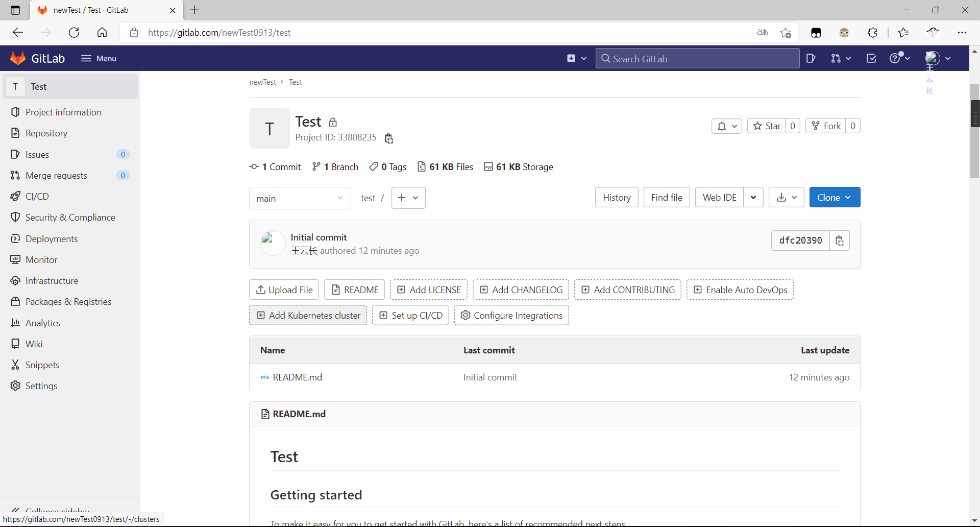Click the Monitor sidebar icon
Image resolution: width=980 pixels, height=527 pixels.
[x=15, y=259]
